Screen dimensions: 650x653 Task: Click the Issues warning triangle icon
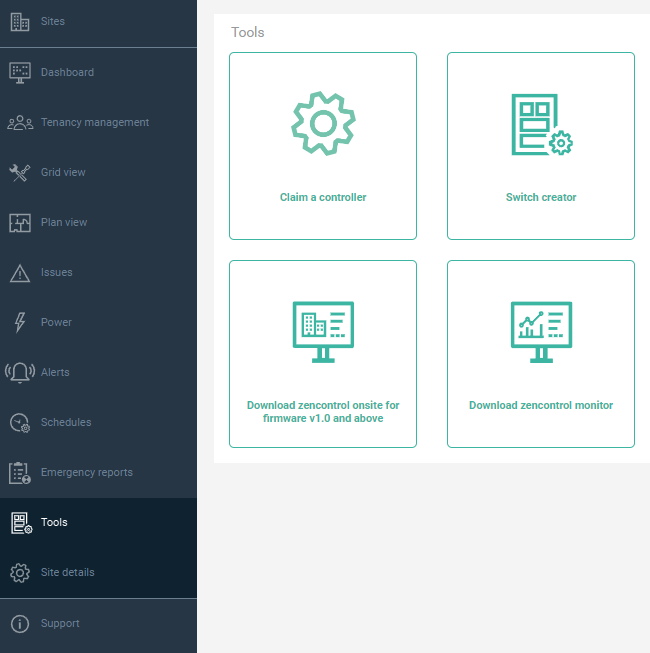(20, 273)
